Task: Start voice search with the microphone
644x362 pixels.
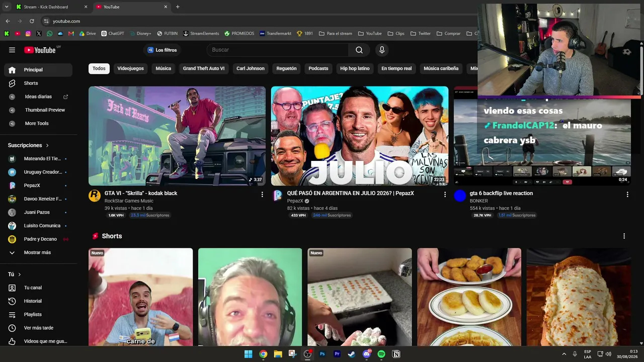Action: (382, 50)
